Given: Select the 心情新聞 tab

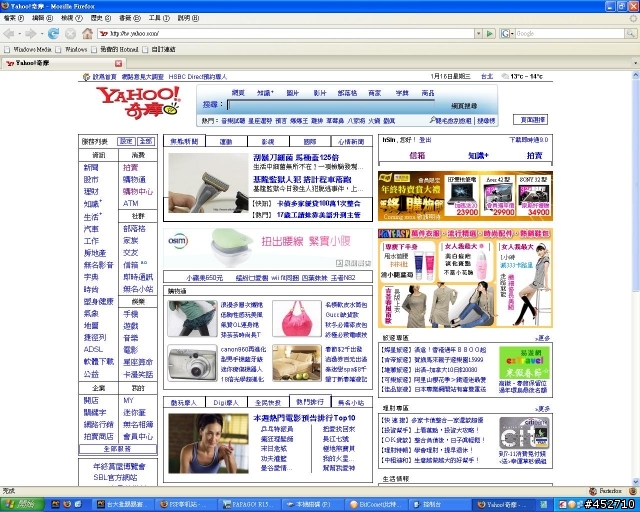Looking at the screenshot, I should [351, 142].
